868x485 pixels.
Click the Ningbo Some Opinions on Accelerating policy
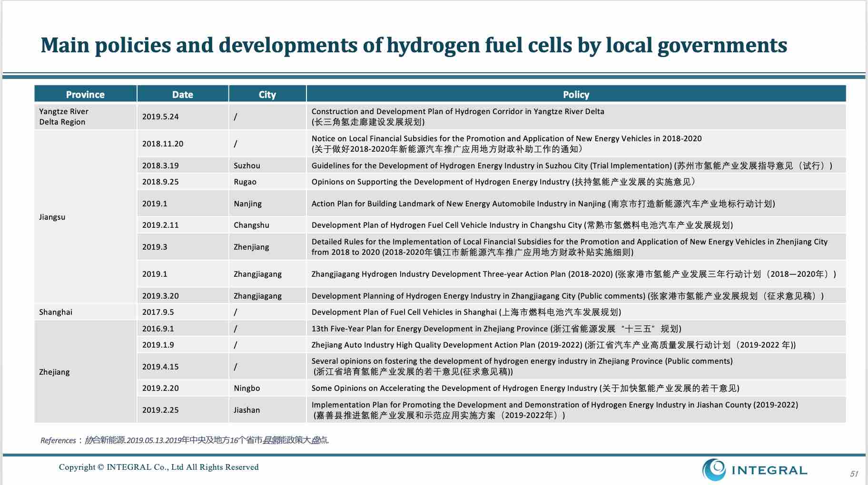(525, 388)
